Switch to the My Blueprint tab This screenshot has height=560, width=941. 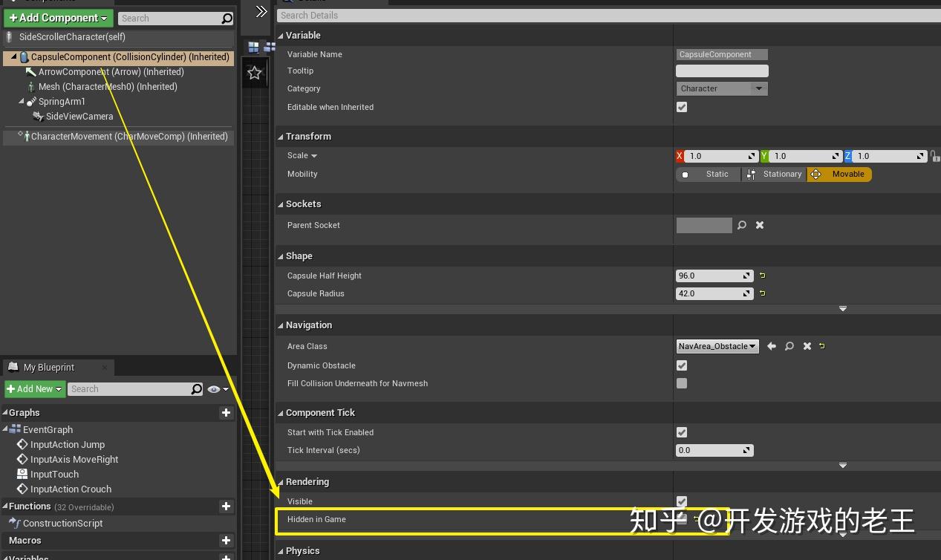[x=49, y=368]
